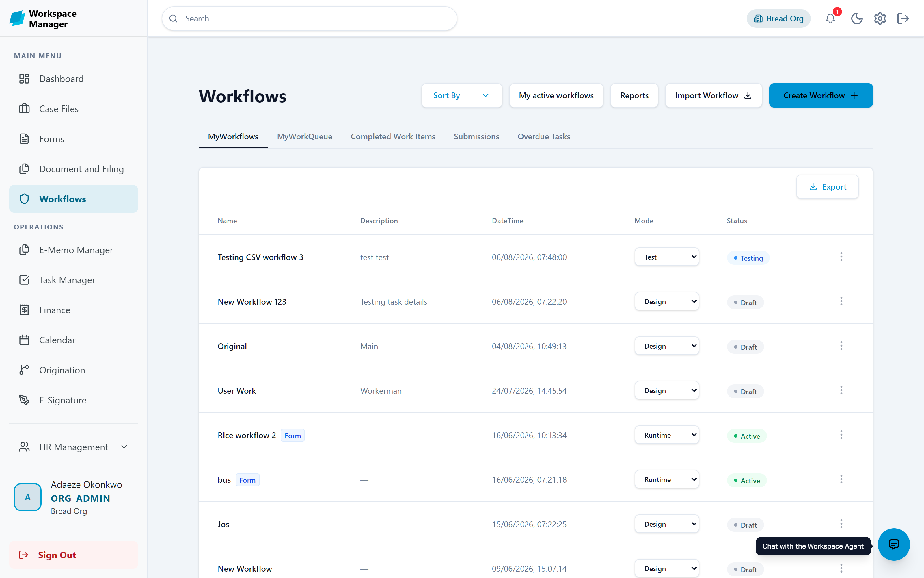Open the notifications bell
924x578 pixels.
(x=830, y=18)
